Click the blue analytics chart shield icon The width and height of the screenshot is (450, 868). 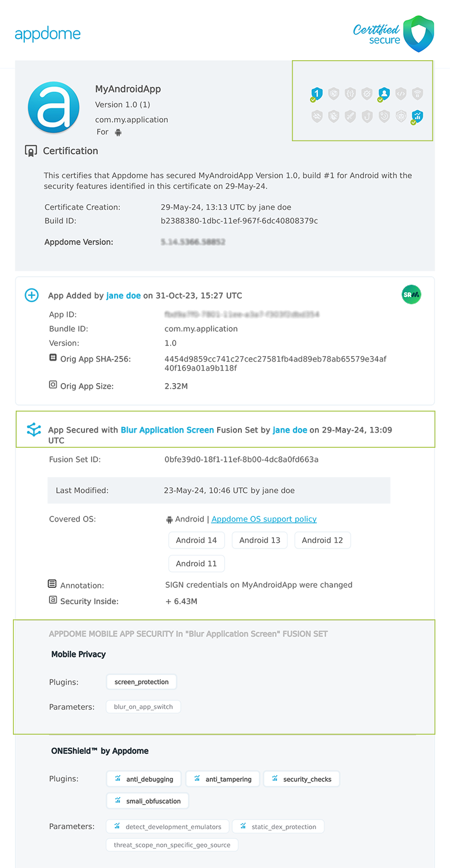(x=417, y=116)
